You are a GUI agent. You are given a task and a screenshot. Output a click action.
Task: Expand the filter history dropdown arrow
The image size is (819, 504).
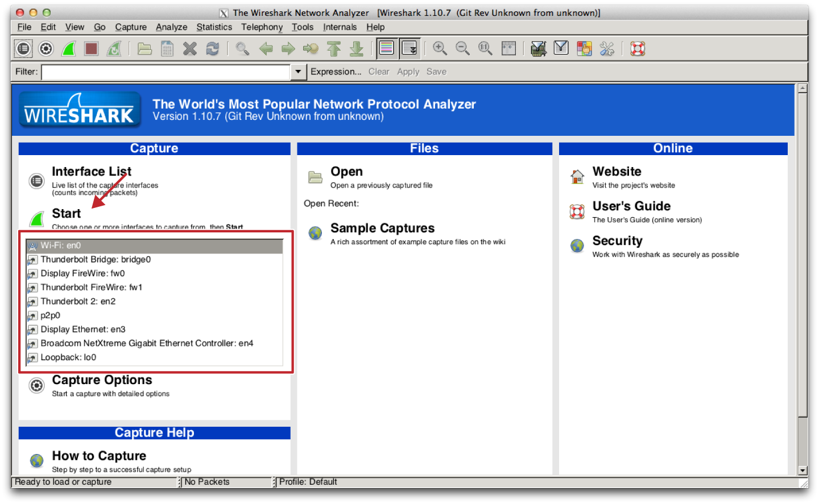click(x=298, y=72)
